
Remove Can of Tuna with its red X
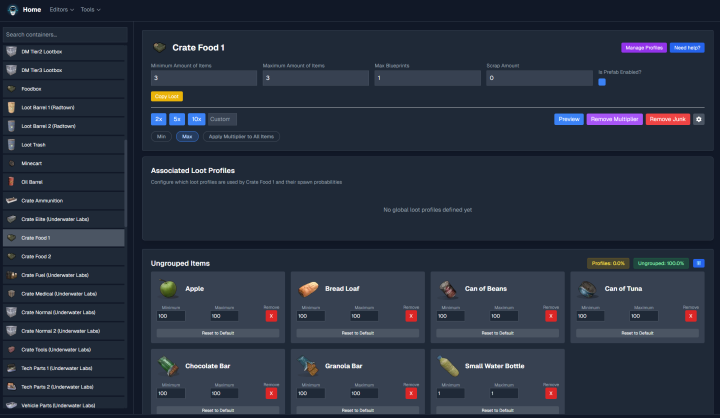pyautogui.click(x=691, y=316)
